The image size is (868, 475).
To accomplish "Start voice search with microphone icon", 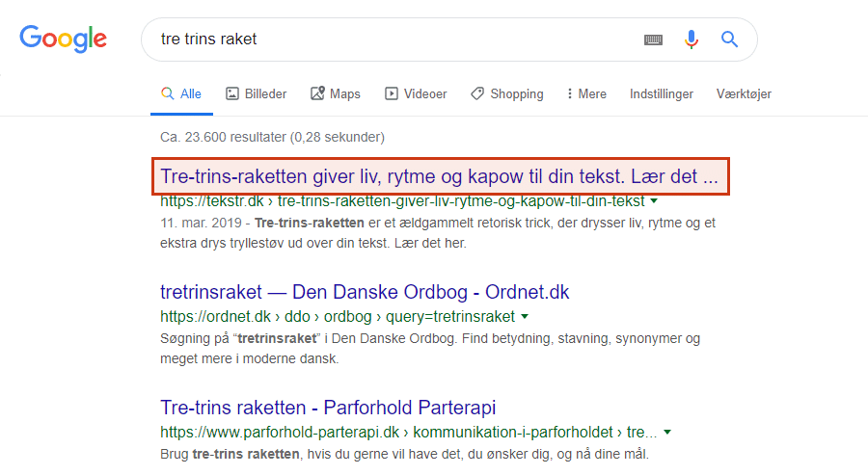I will point(691,40).
